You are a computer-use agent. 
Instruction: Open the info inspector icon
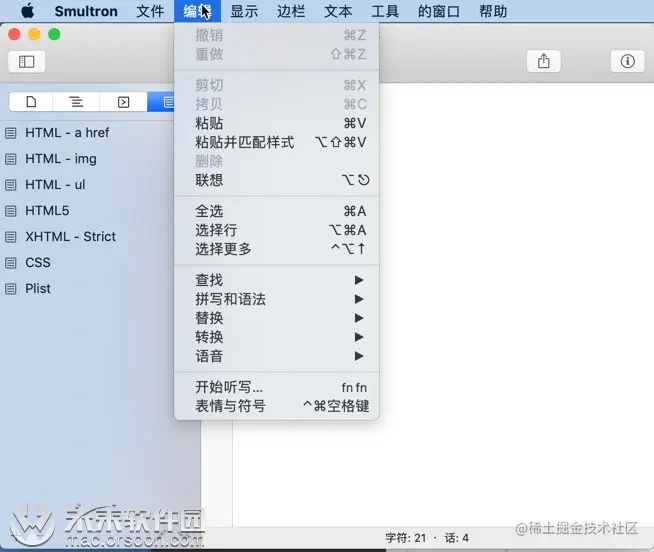click(x=627, y=61)
